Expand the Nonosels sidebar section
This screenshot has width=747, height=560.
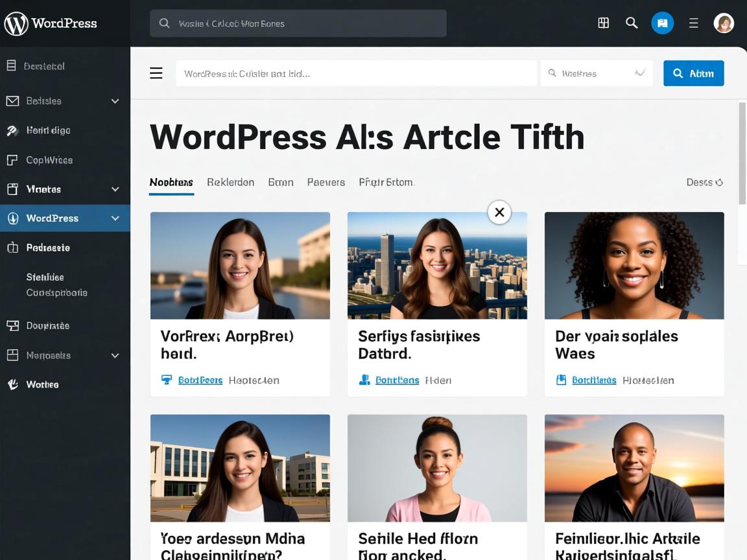click(115, 355)
